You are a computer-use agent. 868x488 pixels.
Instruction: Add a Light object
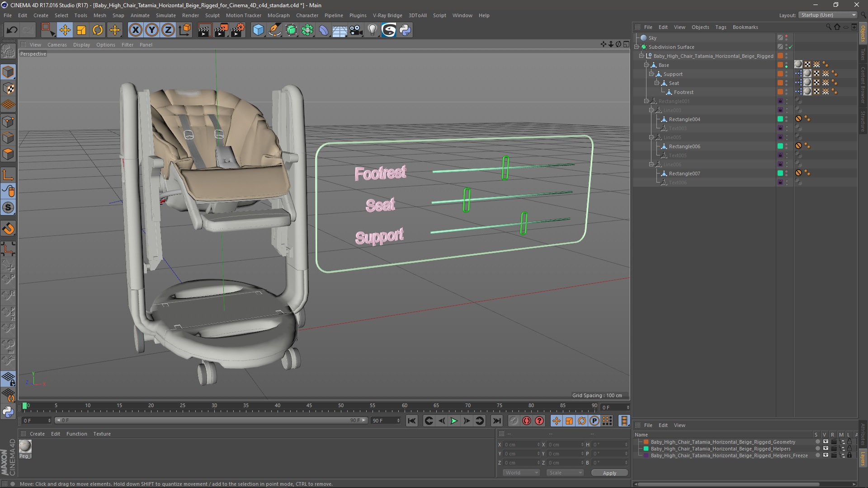[373, 30]
